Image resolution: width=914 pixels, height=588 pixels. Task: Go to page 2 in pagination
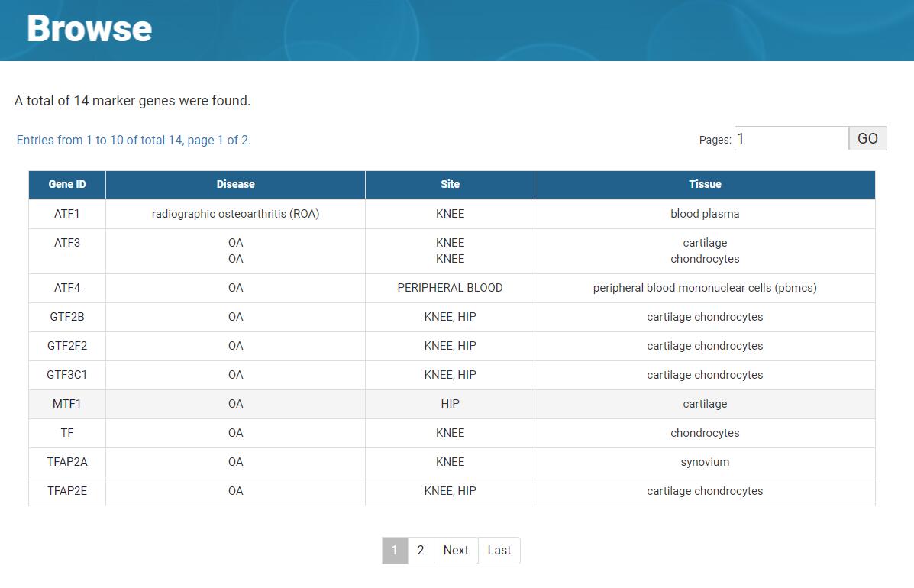[x=420, y=550]
